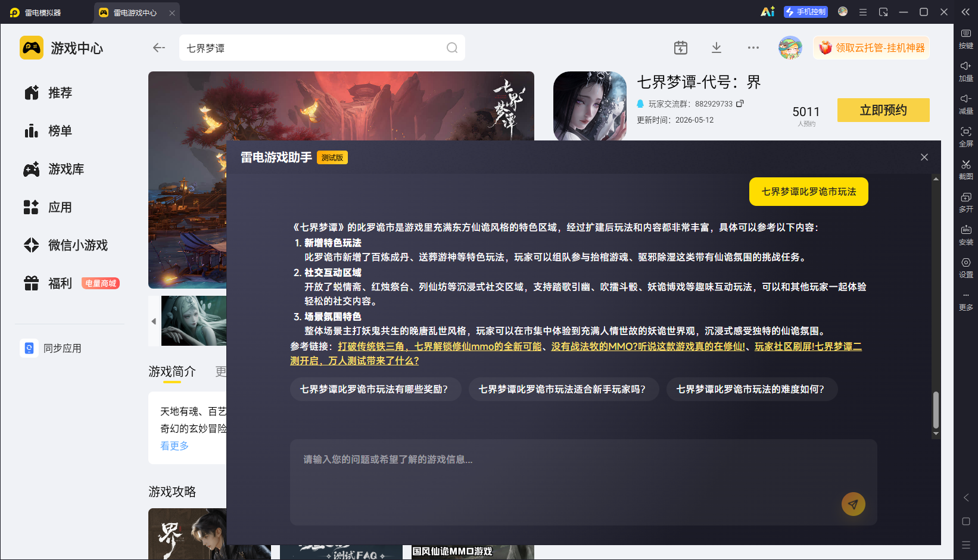
Task: Copy the player group number icon
Action: pos(740,104)
